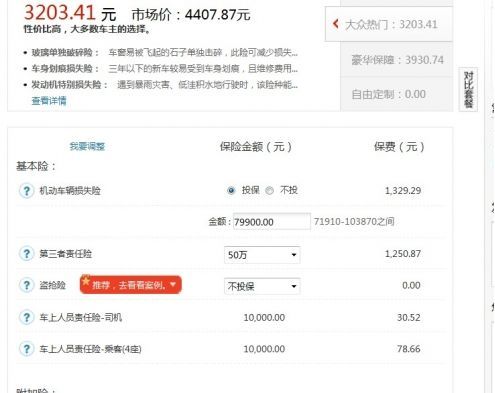Click 我要调整 link
495x393 pixels.
click(87, 146)
